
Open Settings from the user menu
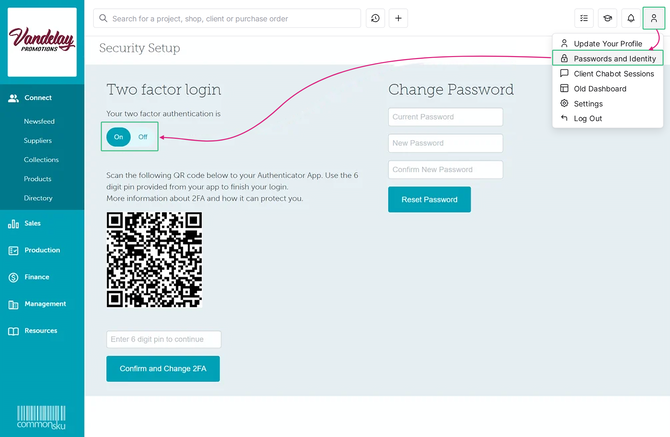(608, 103)
